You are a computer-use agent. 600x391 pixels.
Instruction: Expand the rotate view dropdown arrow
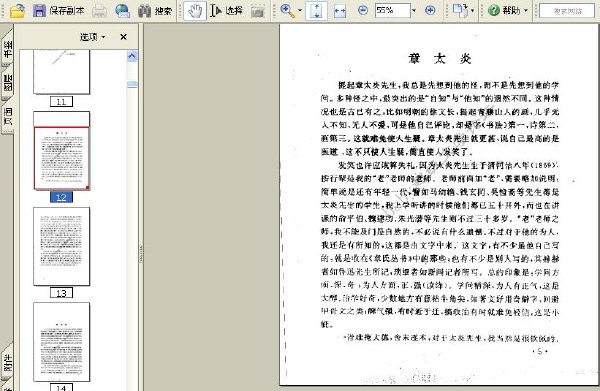tap(472, 11)
